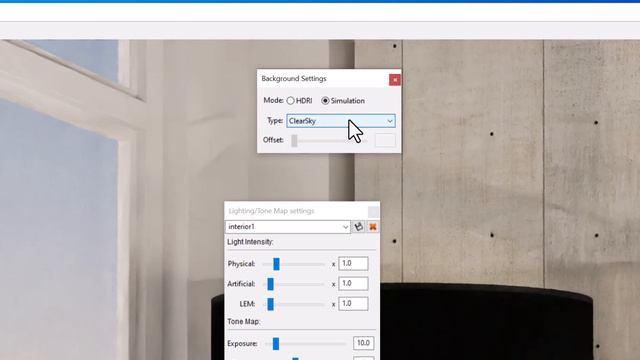Close the Background Settings dialog
Image resolution: width=640 pixels, height=360 pixels.
tap(395, 80)
